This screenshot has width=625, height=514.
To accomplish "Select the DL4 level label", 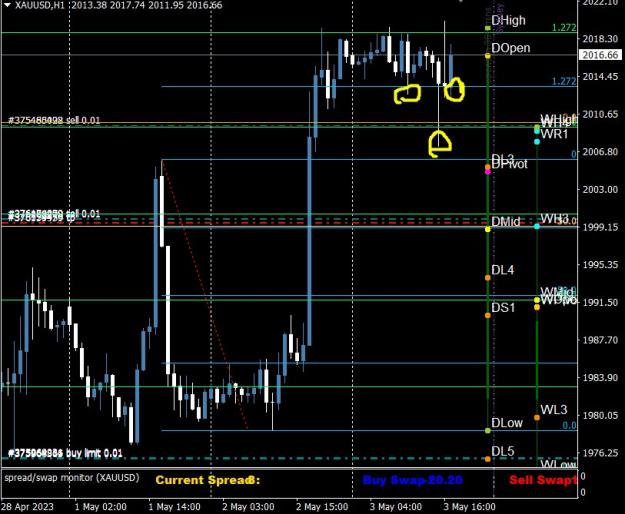I will (503, 270).
